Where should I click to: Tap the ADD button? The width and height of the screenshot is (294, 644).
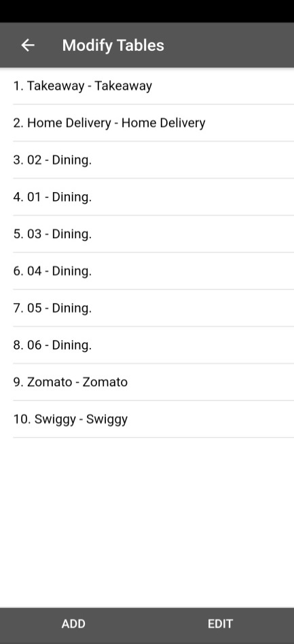coord(73,624)
